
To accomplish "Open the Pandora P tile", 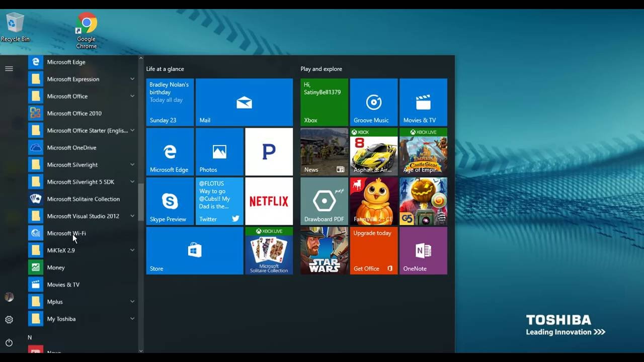I will tap(269, 151).
